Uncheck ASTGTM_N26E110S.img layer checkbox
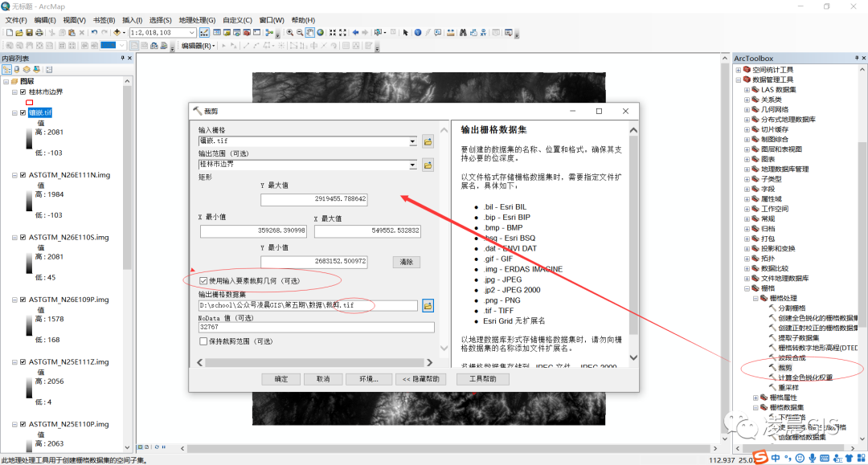Image resolution: width=868 pixels, height=465 pixels. [x=23, y=238]
